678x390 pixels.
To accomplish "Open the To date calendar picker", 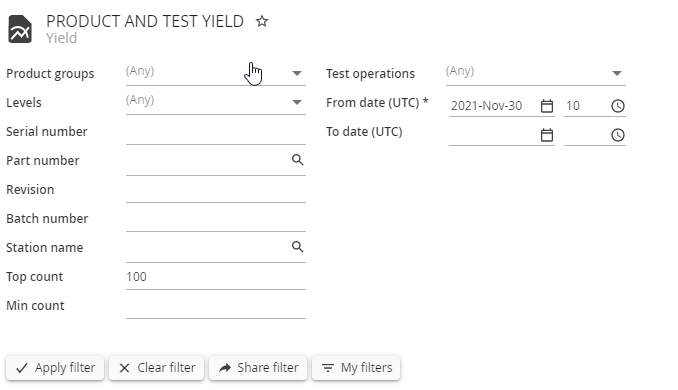I will pyautogui.click(x=547, y=135).
